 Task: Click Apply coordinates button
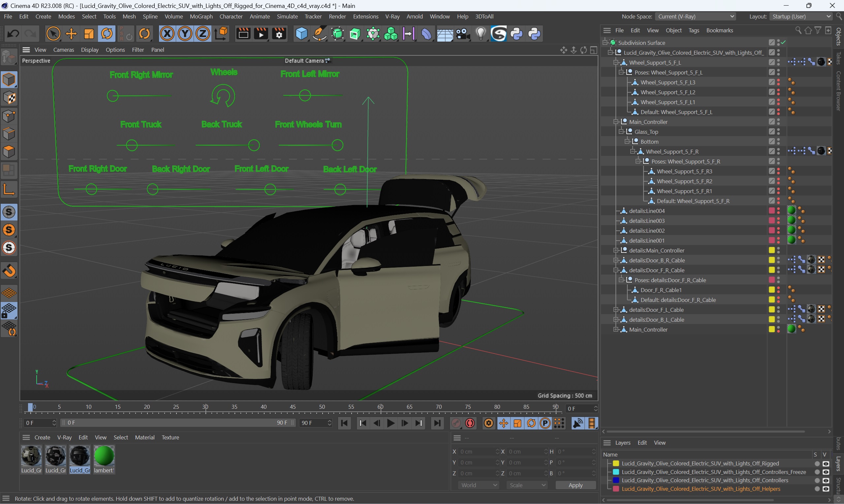575,485
